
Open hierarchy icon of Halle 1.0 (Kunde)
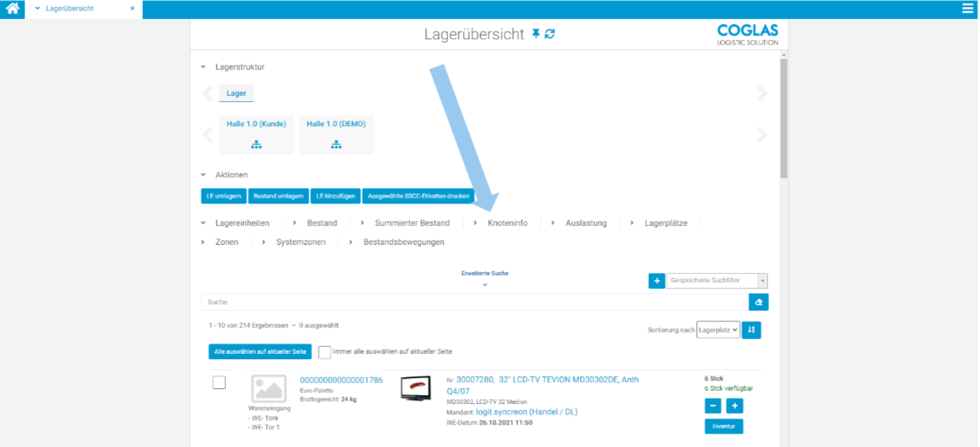coord(256,144)
